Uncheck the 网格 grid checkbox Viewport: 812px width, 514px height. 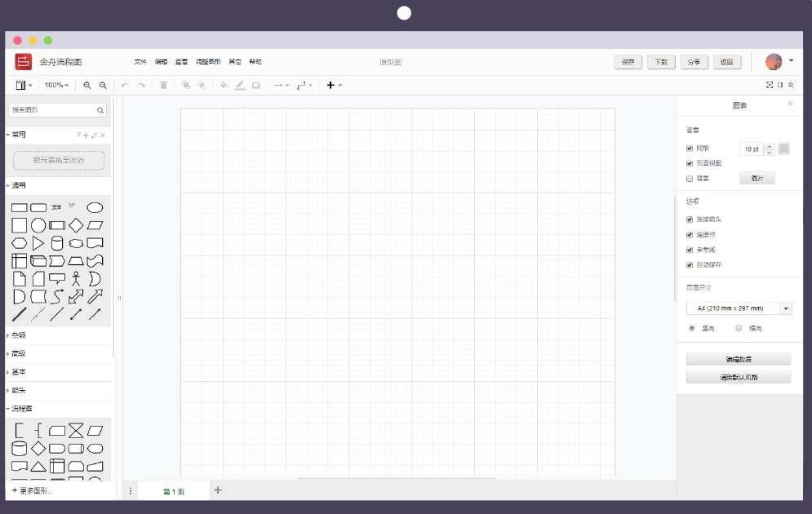(690, 148)
